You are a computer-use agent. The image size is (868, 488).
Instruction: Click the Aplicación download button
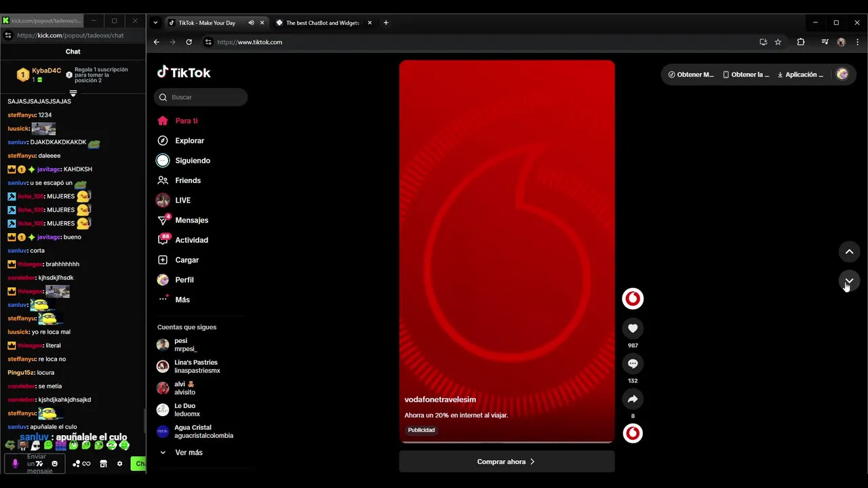pos(800,75)
